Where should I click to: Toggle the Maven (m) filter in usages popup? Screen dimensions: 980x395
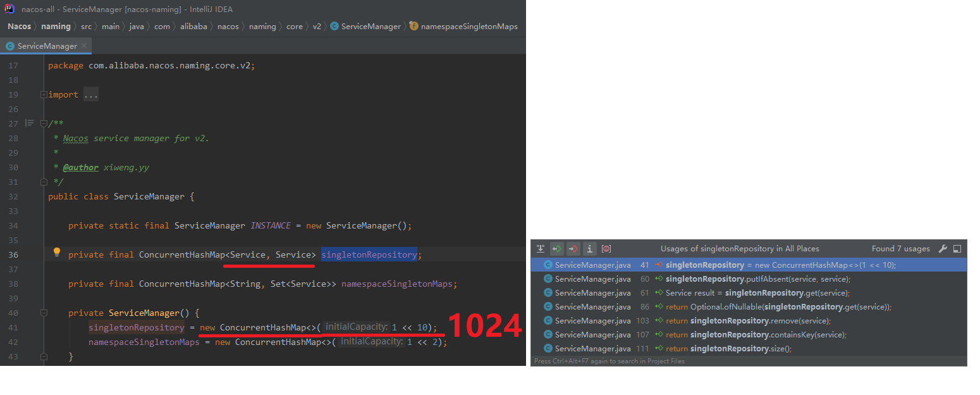click(606, 249)
